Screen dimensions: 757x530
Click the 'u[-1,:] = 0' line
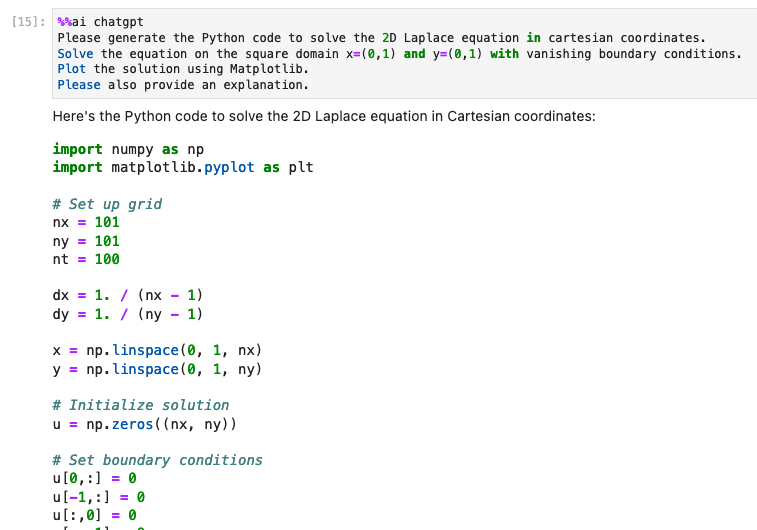coord(99,497)
